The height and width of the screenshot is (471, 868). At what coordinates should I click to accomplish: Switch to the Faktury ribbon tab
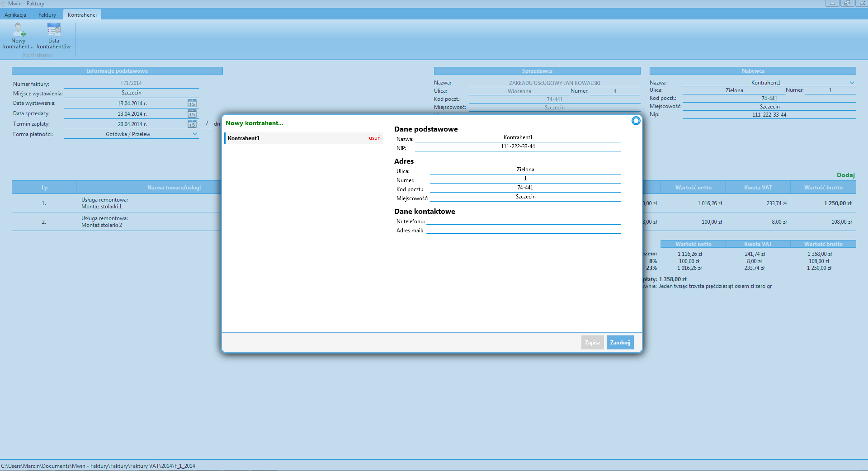[x=47, y=15]
